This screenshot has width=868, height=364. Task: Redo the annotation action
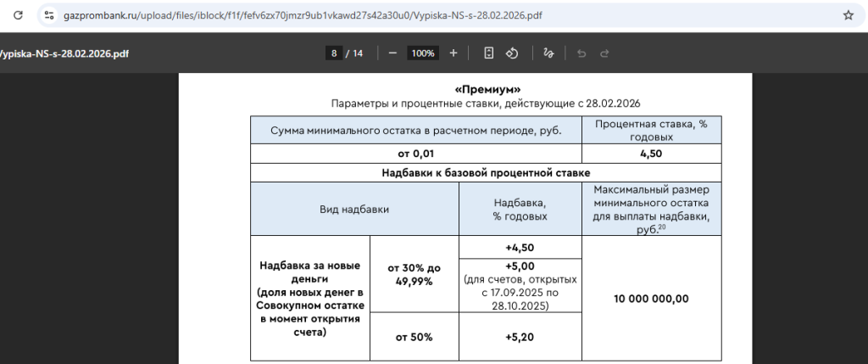604,53
